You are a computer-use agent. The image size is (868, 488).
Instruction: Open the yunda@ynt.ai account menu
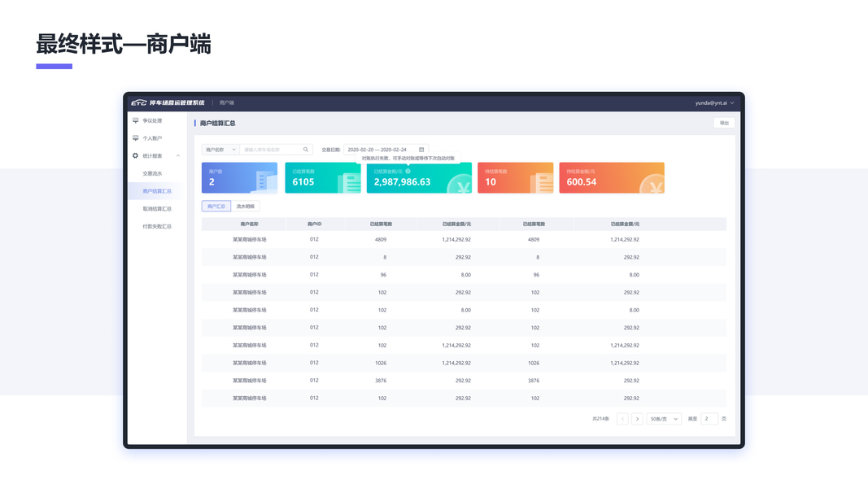click(715, 103)
